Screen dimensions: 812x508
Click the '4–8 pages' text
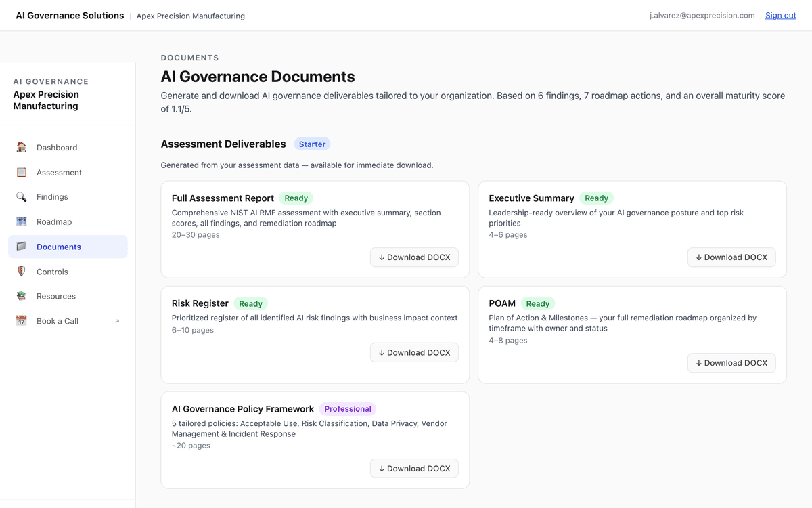(x=508, y=341)
